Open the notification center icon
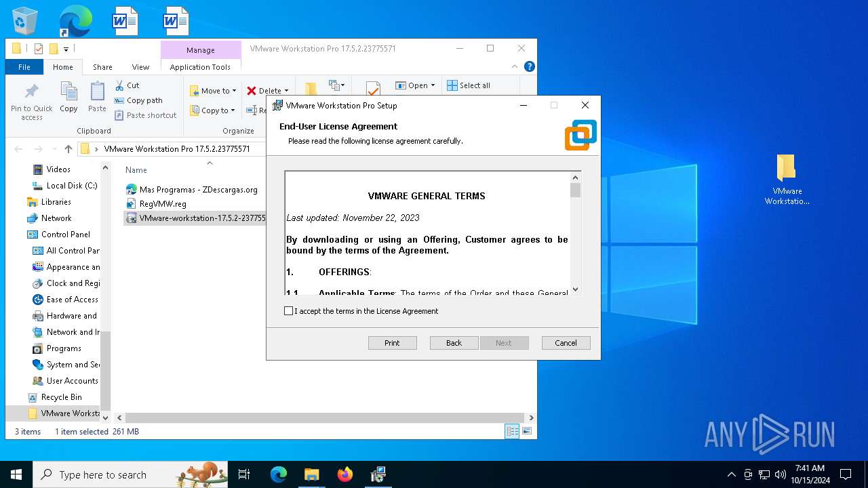This screenshot has width=868, height=488. coord(846,474)
